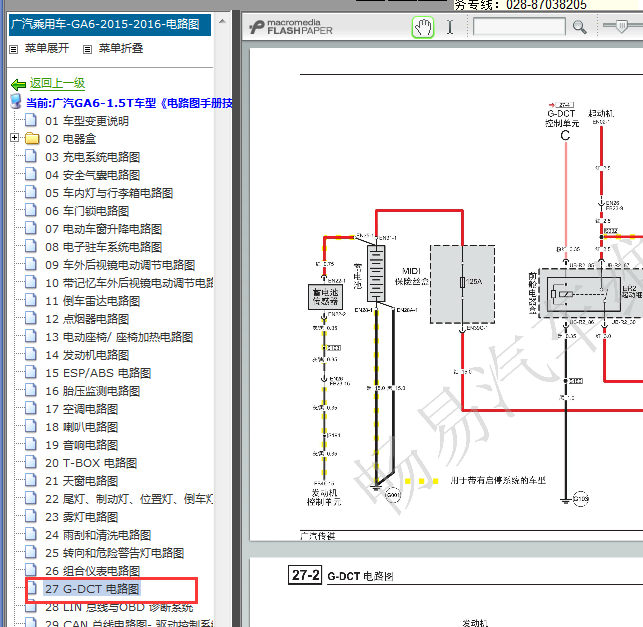Image resolution: width=643 pixels, height=627 pixels.
Task: Open 01 车型变更说明
Action: coord(87,121)
